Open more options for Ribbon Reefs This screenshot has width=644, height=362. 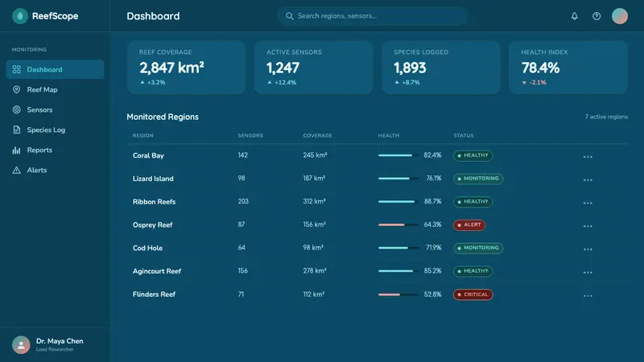[x=588, y=203]
